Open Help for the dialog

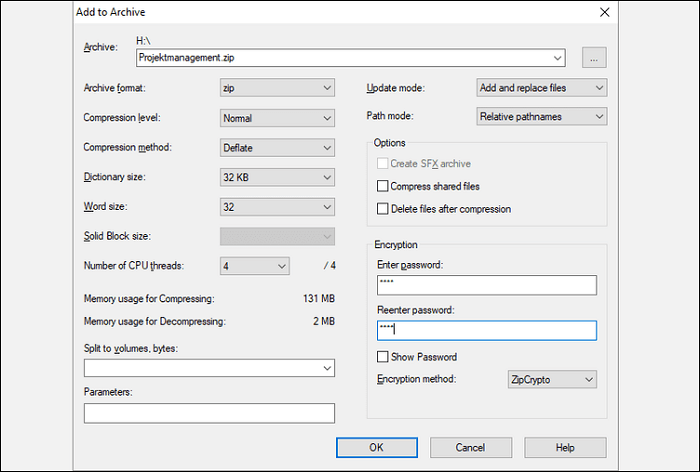click(565, 447)
